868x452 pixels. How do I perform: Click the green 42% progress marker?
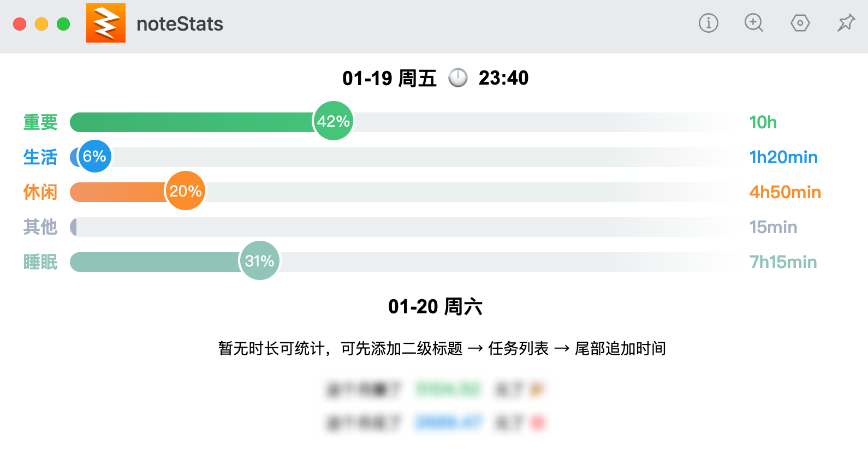tap(334, 121)
